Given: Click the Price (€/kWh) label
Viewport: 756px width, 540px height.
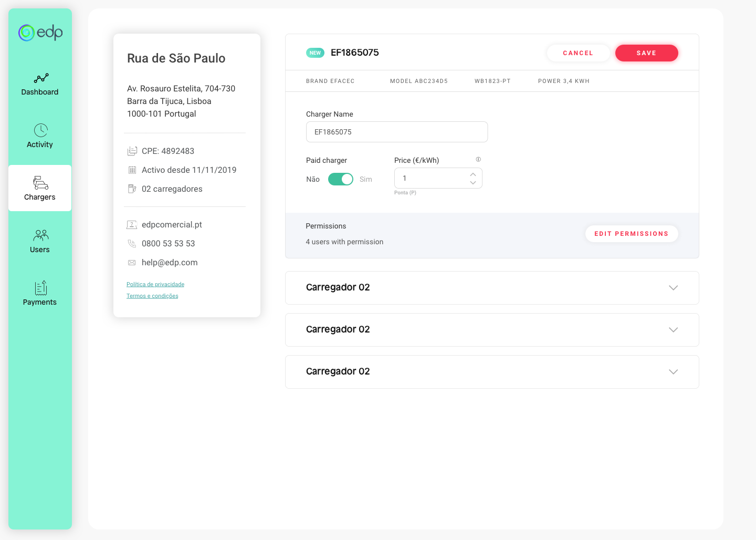Looking at the screenshot, I should (417, 160).
